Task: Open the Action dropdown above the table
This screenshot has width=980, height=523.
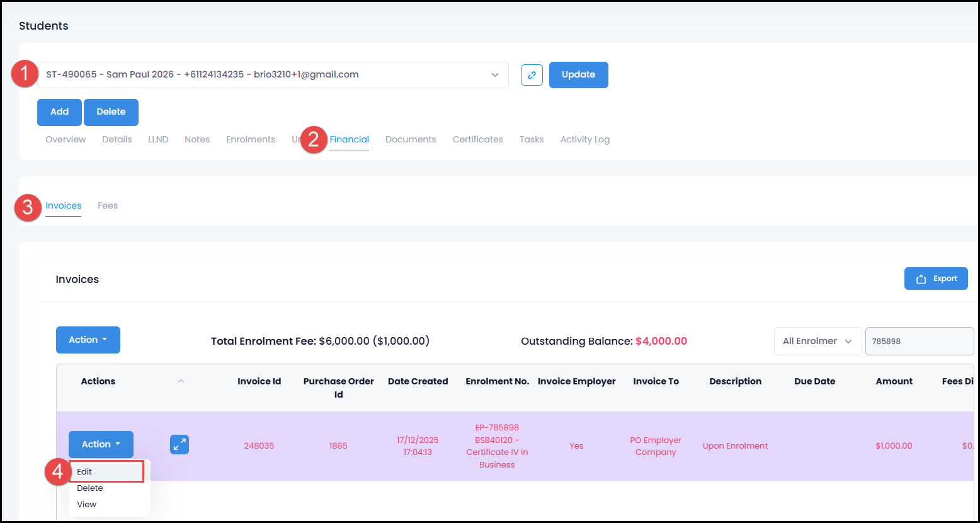Action: 88,340
